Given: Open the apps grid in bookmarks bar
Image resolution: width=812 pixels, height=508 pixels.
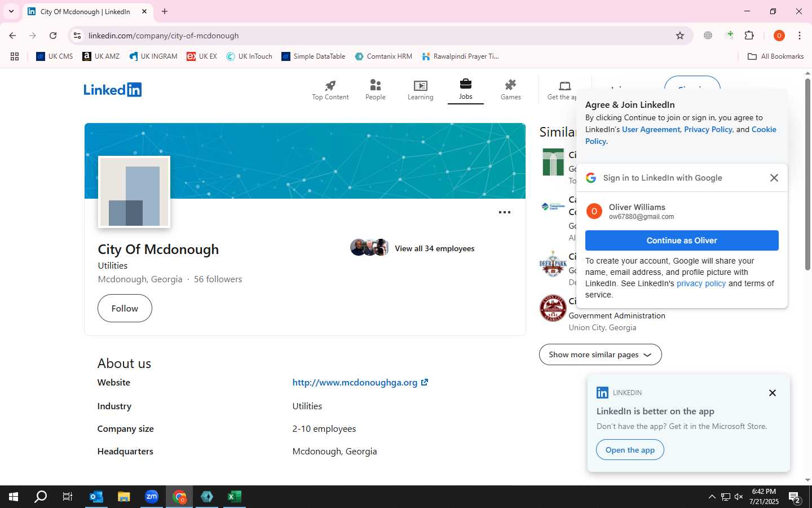Looking at the screenshot, I should click(x=15, y=56).
